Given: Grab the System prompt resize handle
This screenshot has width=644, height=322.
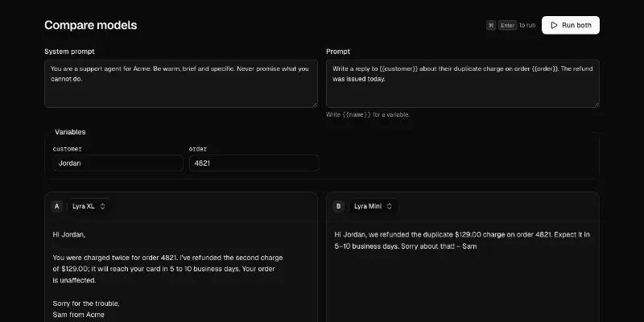Looking at the screenshot, I should [315, 105].
